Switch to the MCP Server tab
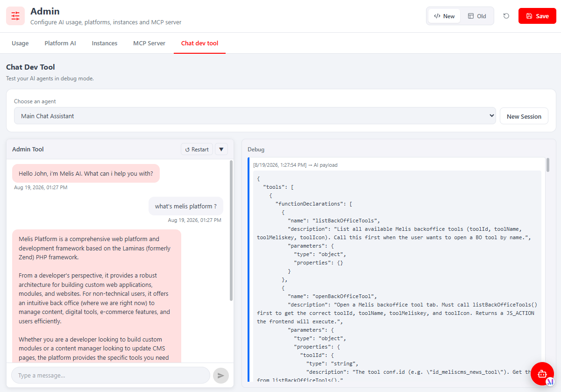This screenshot has width=561, height=392. tap(149, 43)
